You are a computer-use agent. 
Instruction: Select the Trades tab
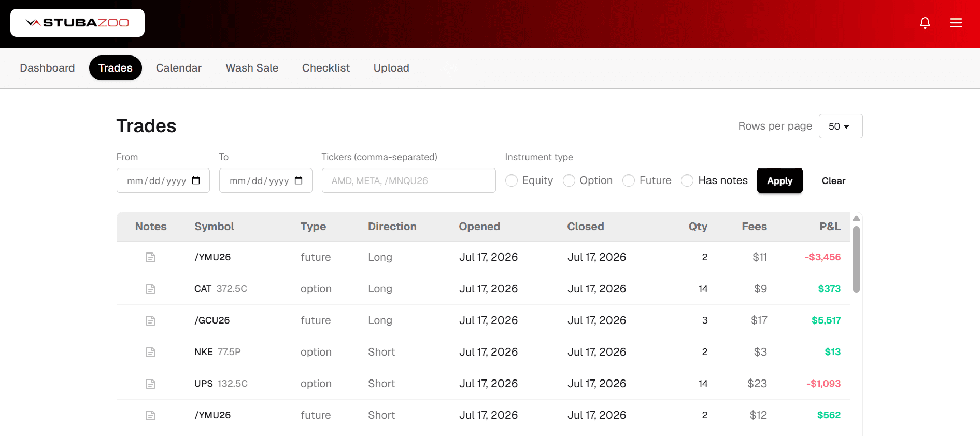click(116, 68)
